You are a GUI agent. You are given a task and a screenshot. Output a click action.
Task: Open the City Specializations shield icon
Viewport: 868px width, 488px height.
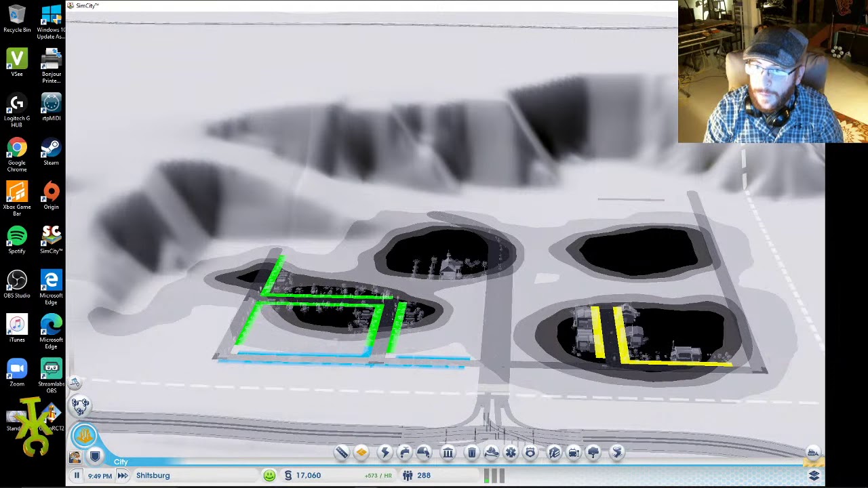pos(95,457)
